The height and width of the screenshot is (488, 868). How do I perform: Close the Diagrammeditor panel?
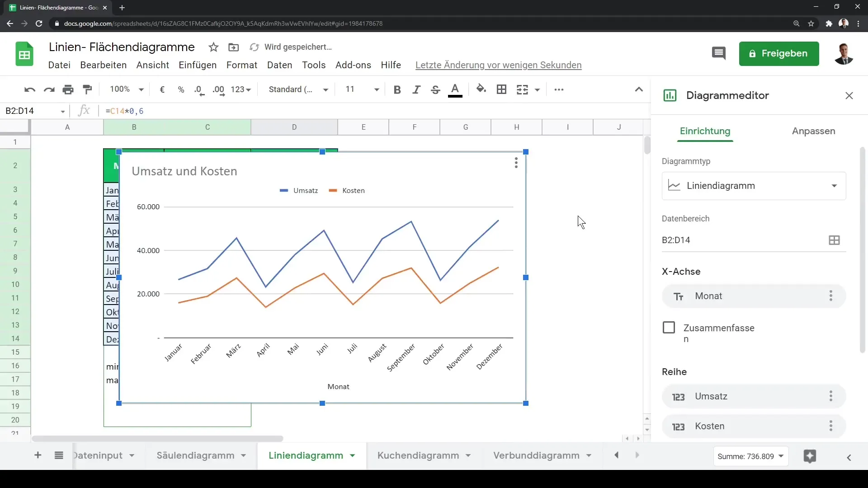pyautogui.click(x=849, y=96)
